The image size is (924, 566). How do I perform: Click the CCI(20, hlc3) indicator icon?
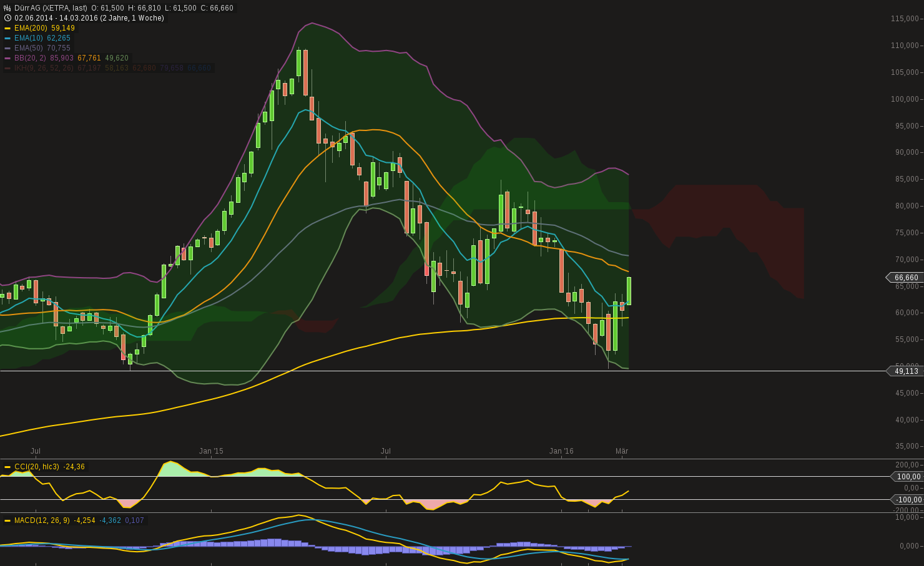(x=7, y=466)
